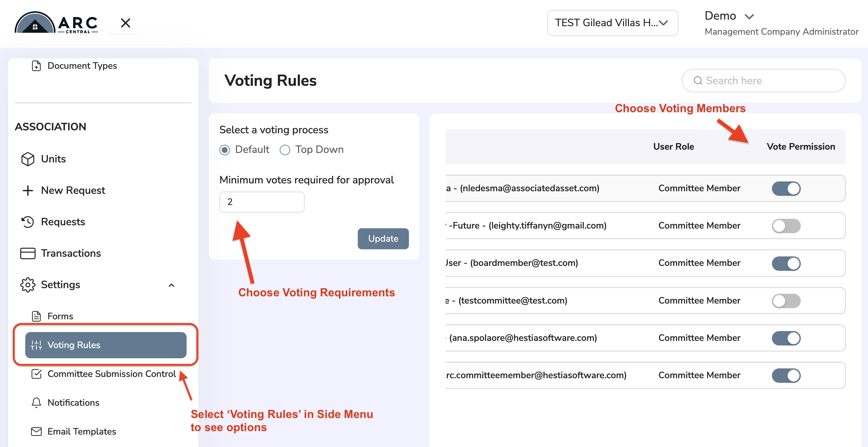This screenshot has width=868, height=447.
Task: Enable vote permission for testcommittee@test.com
Action: (786, 301)
